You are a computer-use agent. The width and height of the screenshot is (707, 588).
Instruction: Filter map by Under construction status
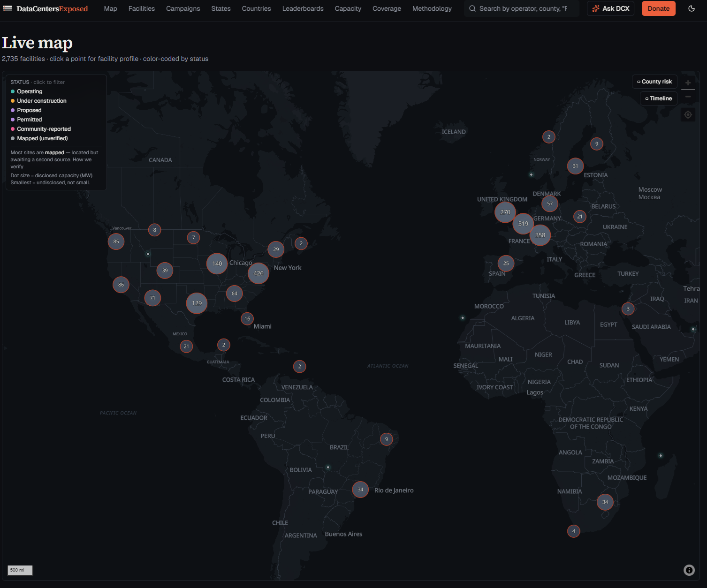[38, 101]
